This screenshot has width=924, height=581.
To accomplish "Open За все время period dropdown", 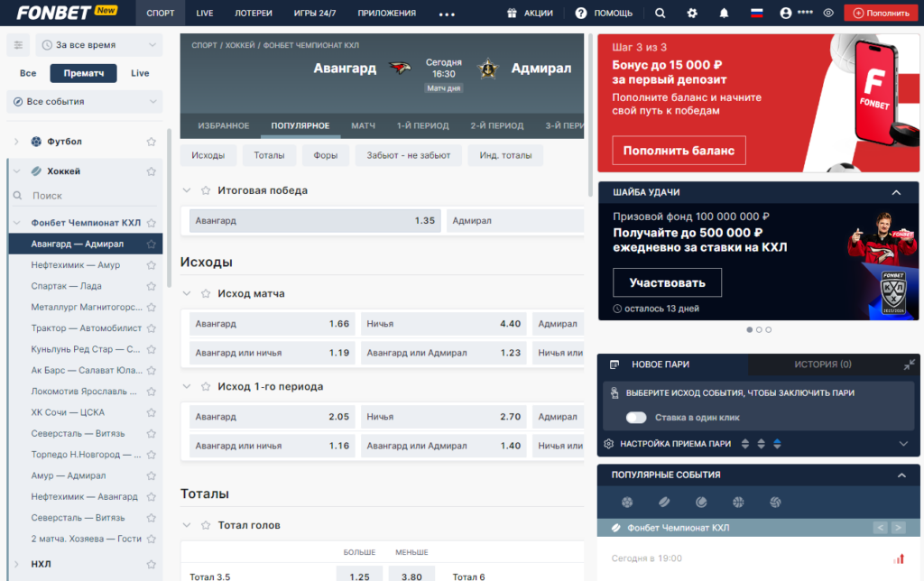I will (99, 45).
